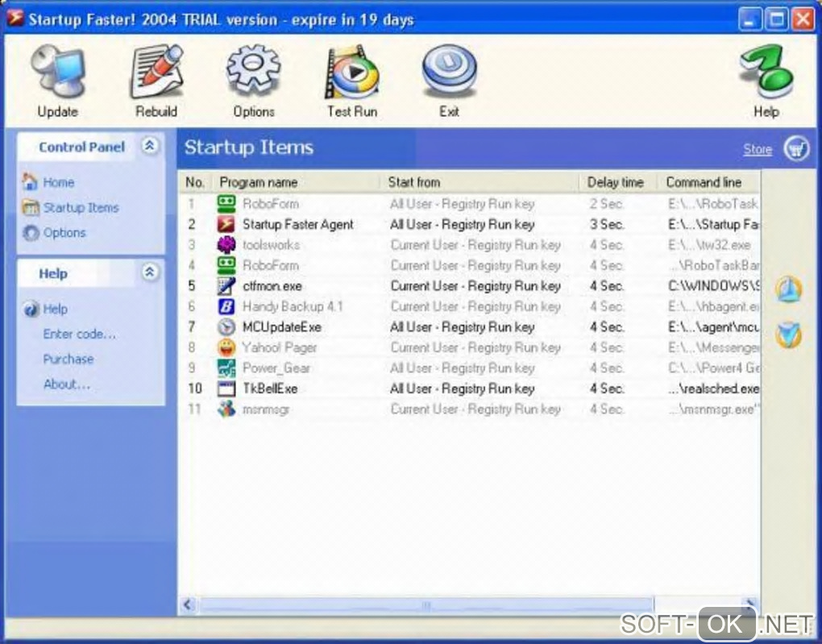
Task: Click the Yahoo! Pager smiley icon
Action: point(226,347)
